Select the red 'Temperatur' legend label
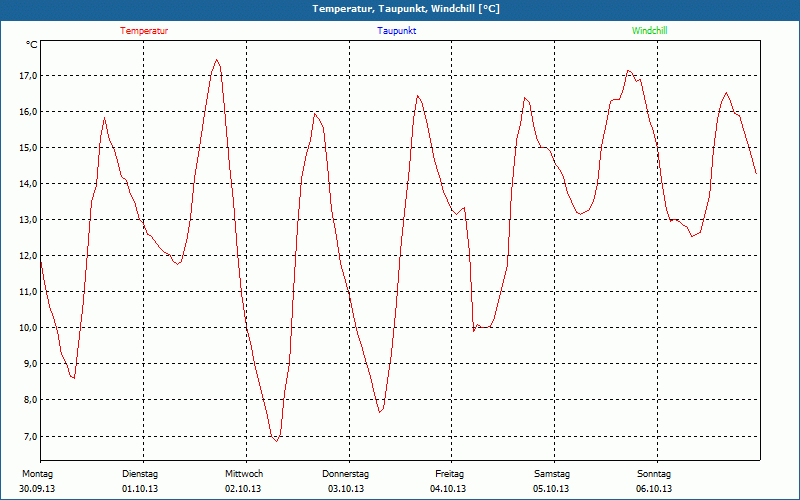 tap(144, 31)
